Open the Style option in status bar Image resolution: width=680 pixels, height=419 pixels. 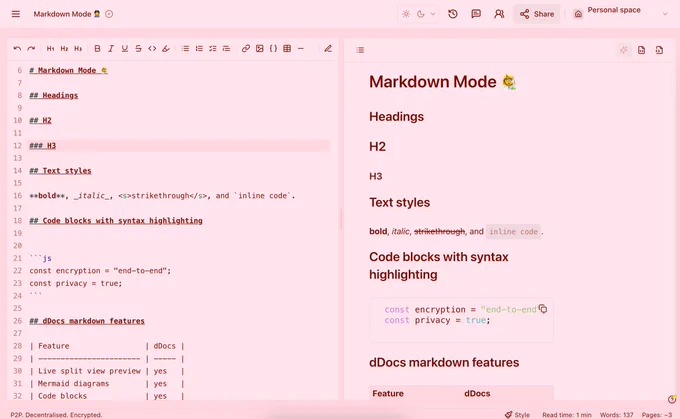coord(517,415)
